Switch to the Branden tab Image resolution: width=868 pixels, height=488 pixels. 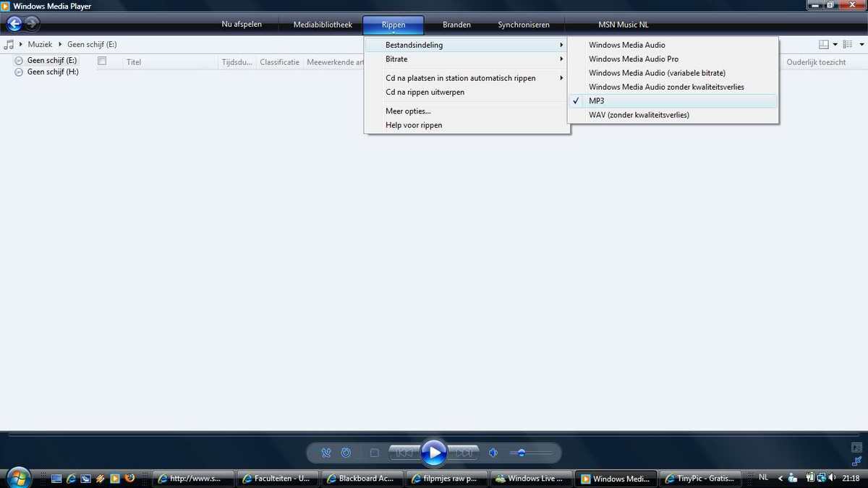click(x=456, y=25)
